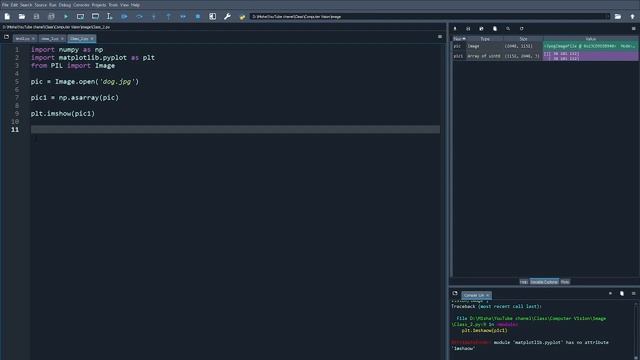Image resolution: width=640 pixels, height=360 pixels.
Task: Switch to the Variable Explorer tab
Action: point(544,282)
